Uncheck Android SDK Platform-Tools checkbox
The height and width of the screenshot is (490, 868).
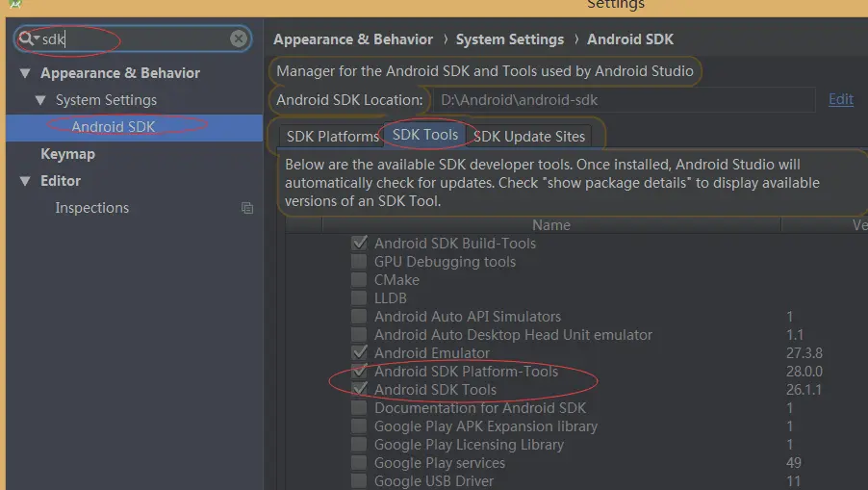[x=359, y=371]
